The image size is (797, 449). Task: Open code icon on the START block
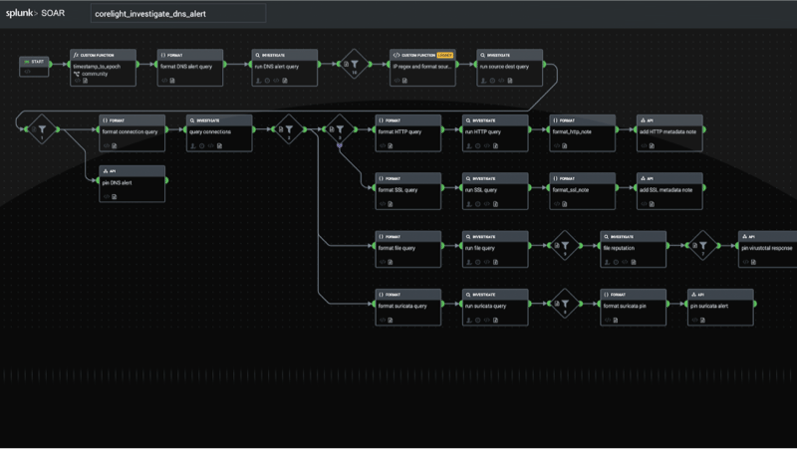point(27,72)
